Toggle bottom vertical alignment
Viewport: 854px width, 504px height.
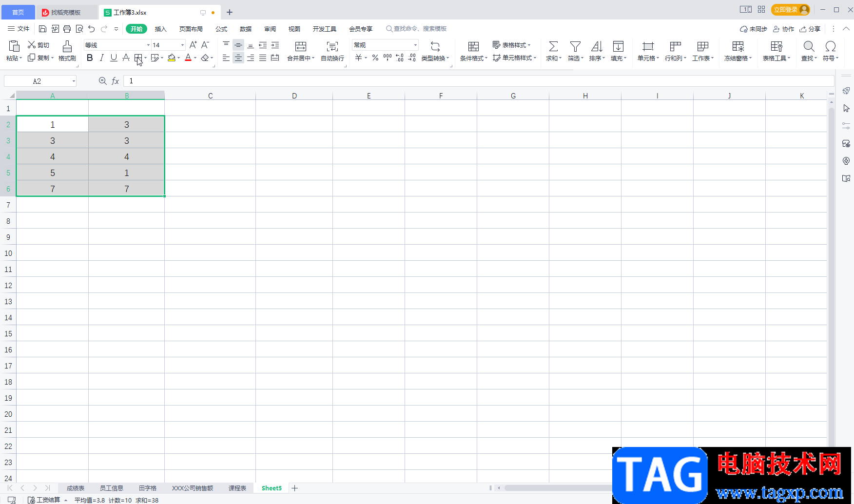[x=251, y=45]
